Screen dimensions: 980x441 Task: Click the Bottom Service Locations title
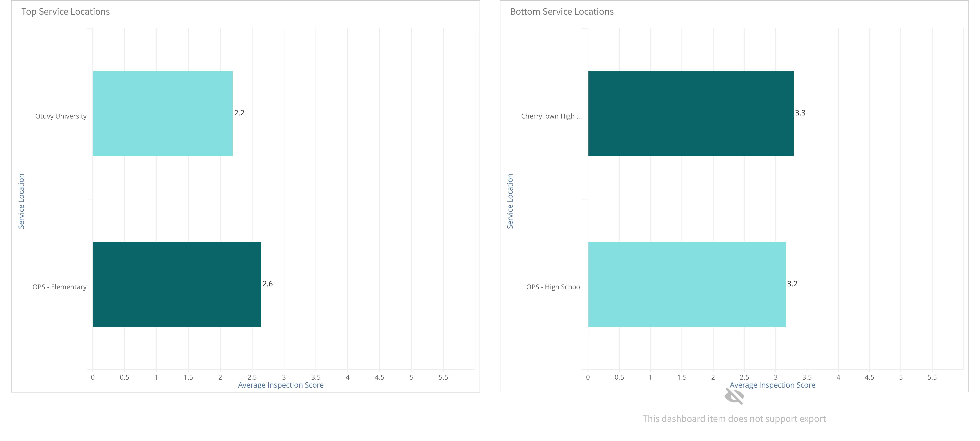(561, 12)
